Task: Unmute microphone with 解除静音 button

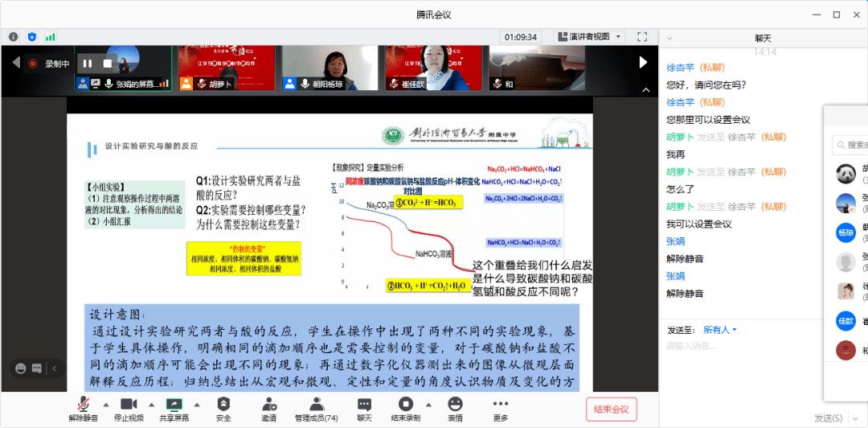Action: coord(83,405)
